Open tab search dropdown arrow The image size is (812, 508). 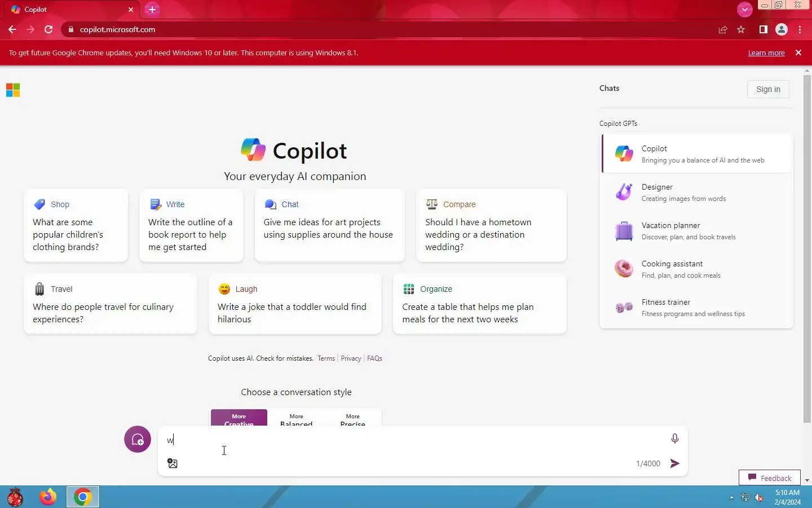click(744, 9)
